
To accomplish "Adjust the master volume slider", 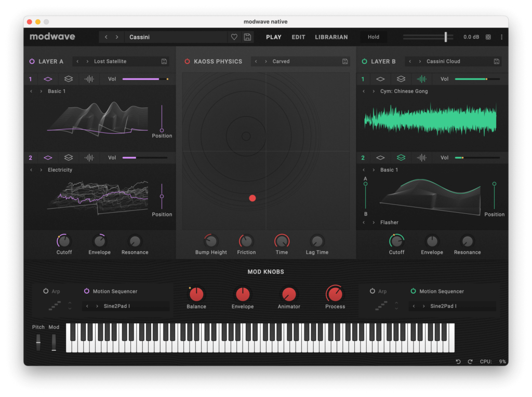I will point(445,37).
